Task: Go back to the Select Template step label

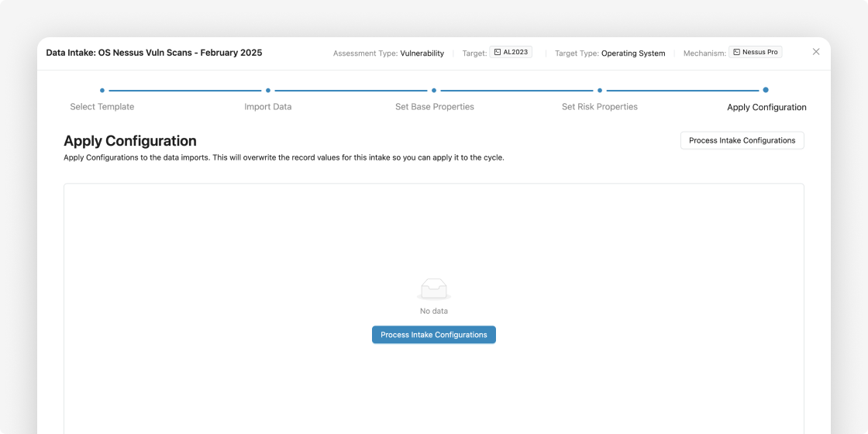Action: click(102, 107)
